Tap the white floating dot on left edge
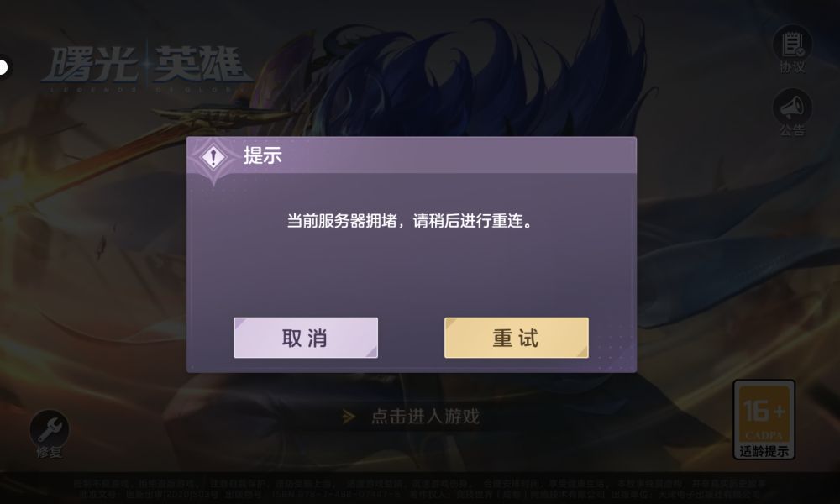This screenshot has height=504, width=840. (x=3, y=67)
